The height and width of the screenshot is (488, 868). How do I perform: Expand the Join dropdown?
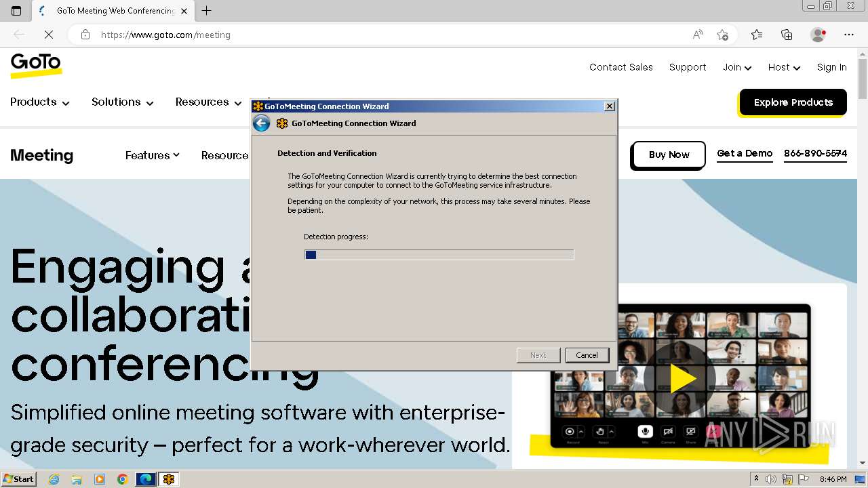click(737, 67)
